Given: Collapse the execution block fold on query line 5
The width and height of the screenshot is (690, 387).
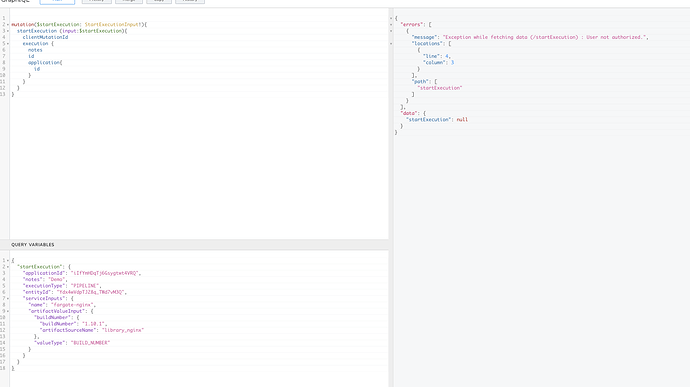Looking at the screenshot, I should 7,44.
